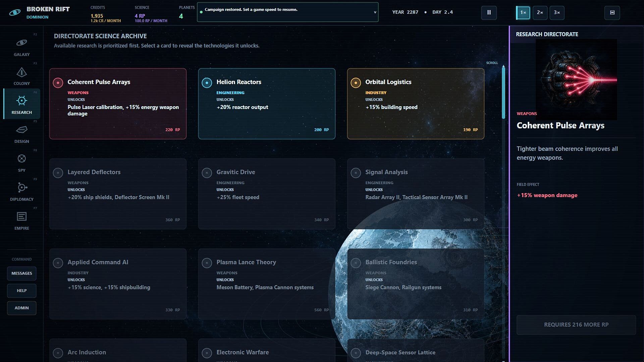Click locked icon on Ballistic Foundries
The image size is (644, 362).
click(356, 263)
